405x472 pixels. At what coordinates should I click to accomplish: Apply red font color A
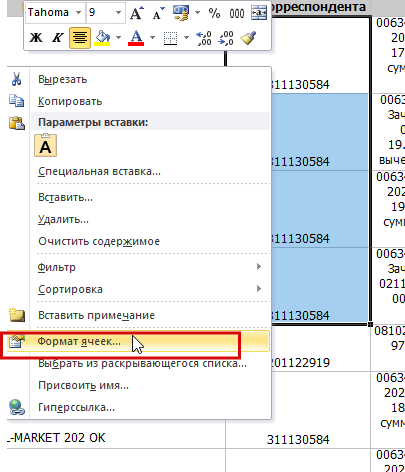pyautogui.click(x=136, y=38)
